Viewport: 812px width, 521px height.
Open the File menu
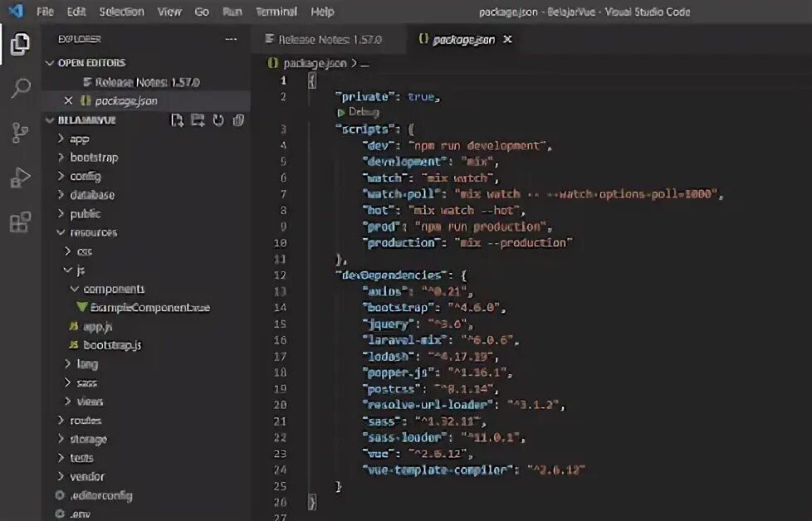click(x=45, y=12)
